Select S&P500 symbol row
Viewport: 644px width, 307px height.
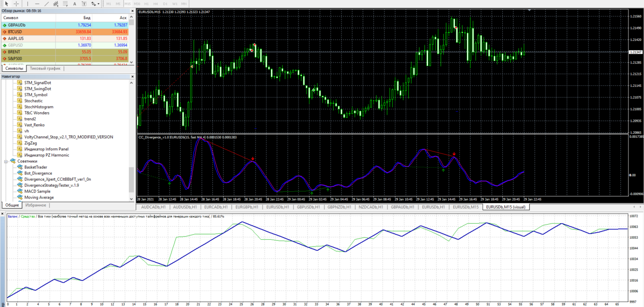click(x=65, y=58)
